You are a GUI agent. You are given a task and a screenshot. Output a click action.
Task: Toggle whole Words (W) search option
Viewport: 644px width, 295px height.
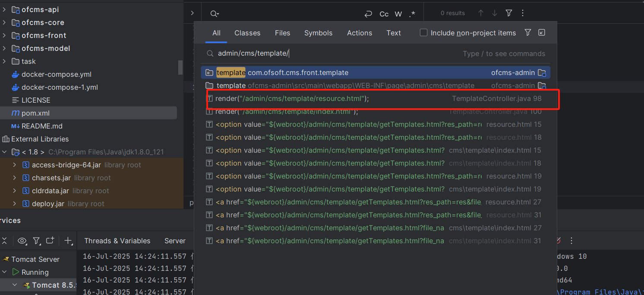398,14
